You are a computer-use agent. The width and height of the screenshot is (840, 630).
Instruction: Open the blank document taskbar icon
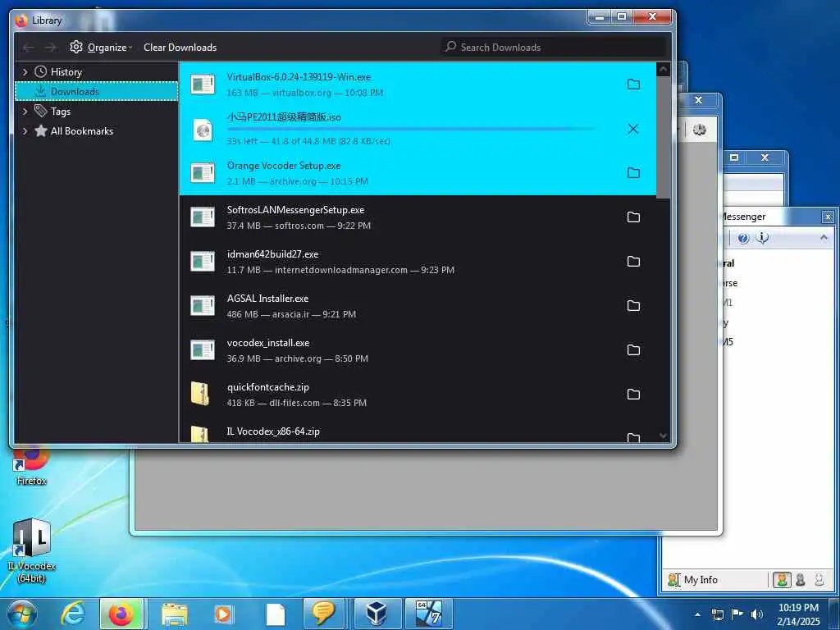click(275, 614)
